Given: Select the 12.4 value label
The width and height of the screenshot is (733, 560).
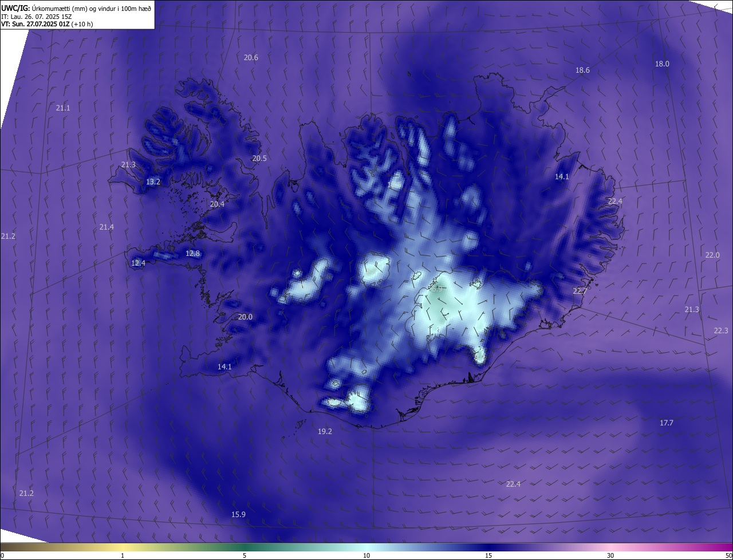Looking at the screenshot, I should (x=138, y=263).
